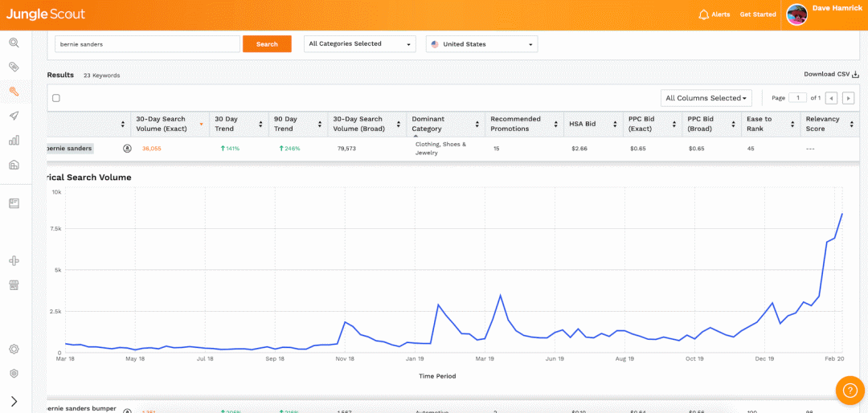
Task: Open the paper plane launch icon
Action: (x=14, y=116)
